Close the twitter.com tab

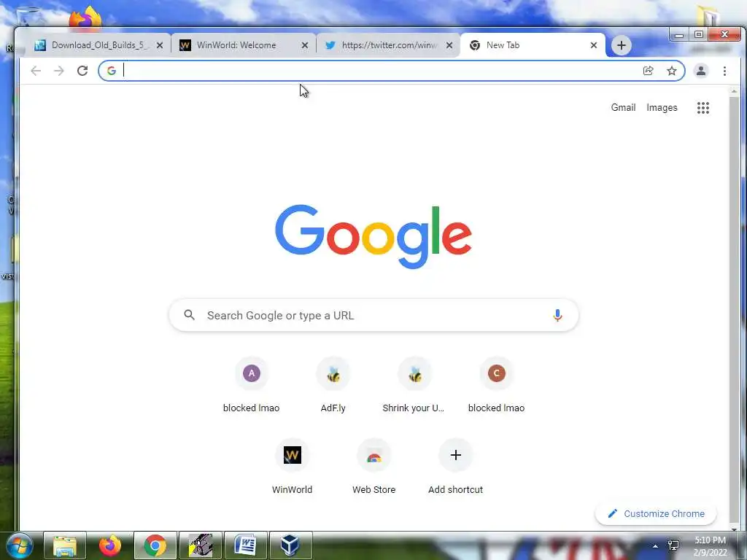coord(449,45)
